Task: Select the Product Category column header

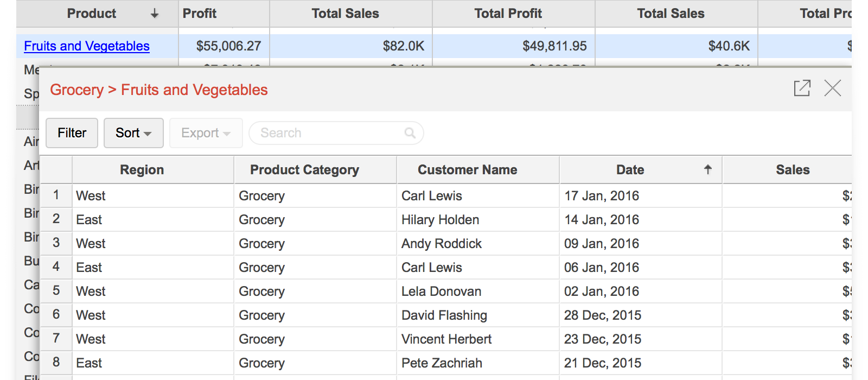Action: [x=304, y=170]
